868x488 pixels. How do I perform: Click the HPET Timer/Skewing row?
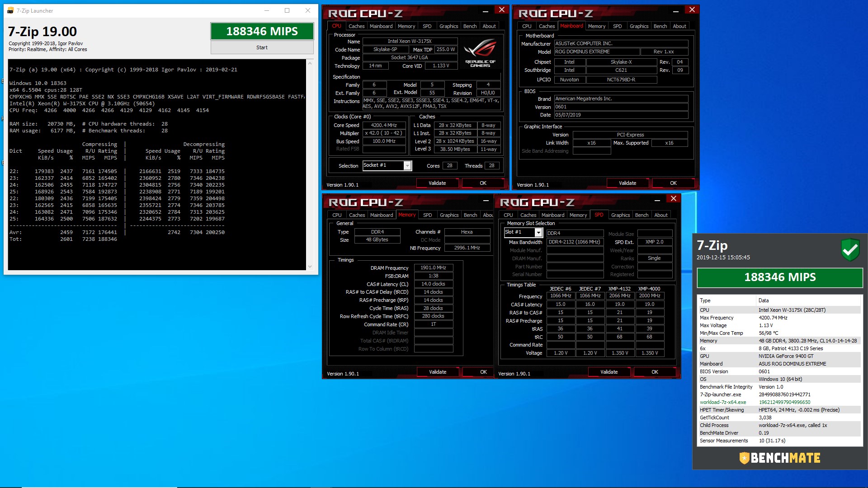click(780, 410)
